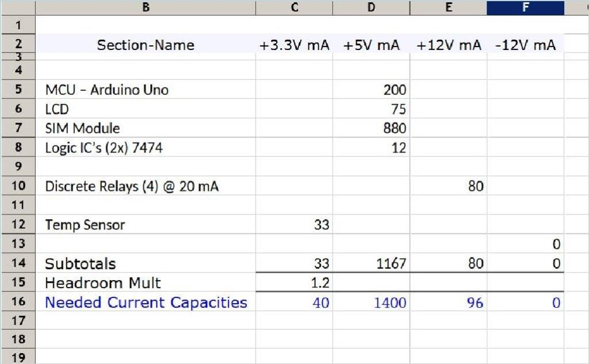
Task: Click the Logic IC's (2x) 7474 cell
Action: (104, 148)
